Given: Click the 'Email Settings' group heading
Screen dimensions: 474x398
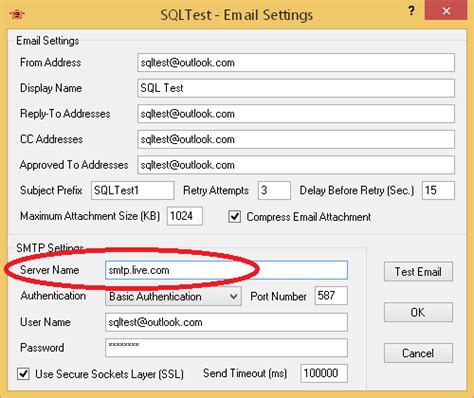Looking at the screenshot, I should point(48,41).
